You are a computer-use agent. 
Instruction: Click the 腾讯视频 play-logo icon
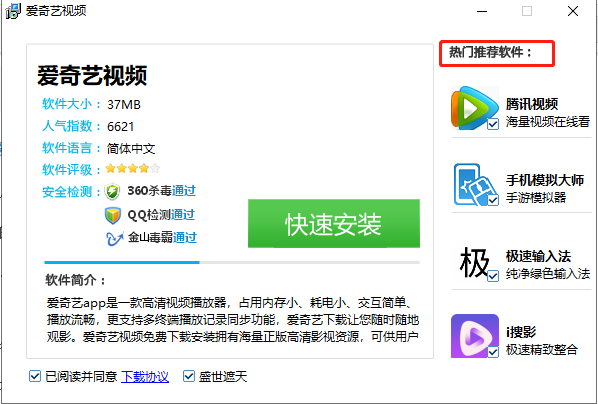pyautogui.click(x=474, y=108)
